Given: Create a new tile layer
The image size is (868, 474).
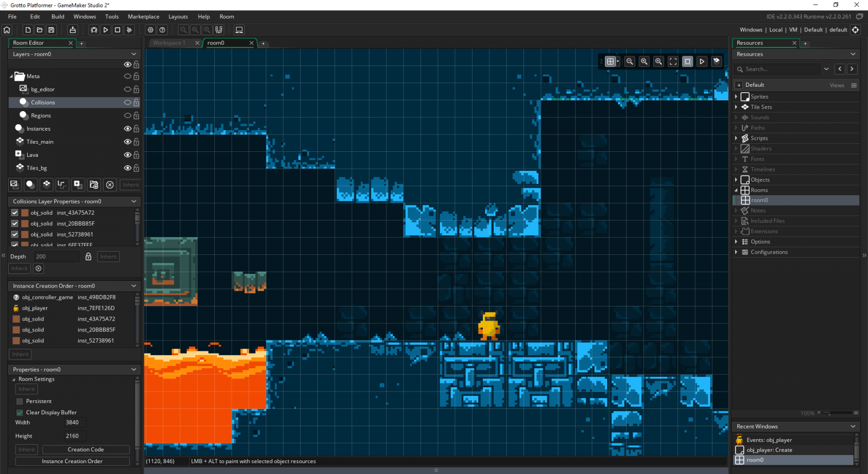Looking at the screenshot, I should point(47,184).
